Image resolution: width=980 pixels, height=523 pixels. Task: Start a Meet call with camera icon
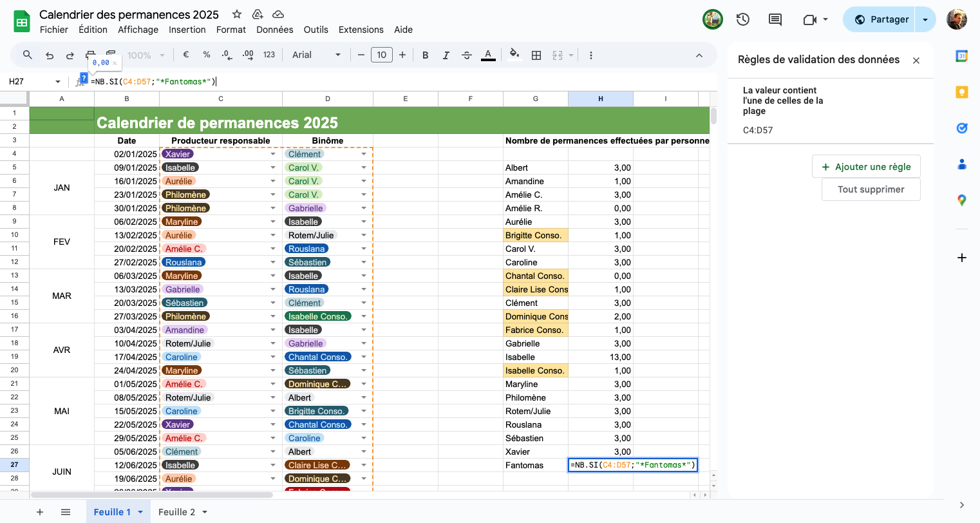809,20
